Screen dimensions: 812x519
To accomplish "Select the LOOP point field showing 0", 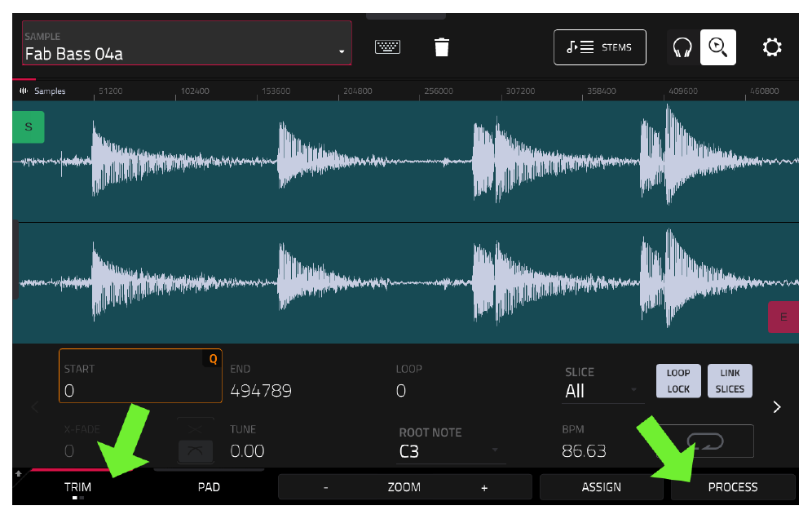I will click(409, 381).
